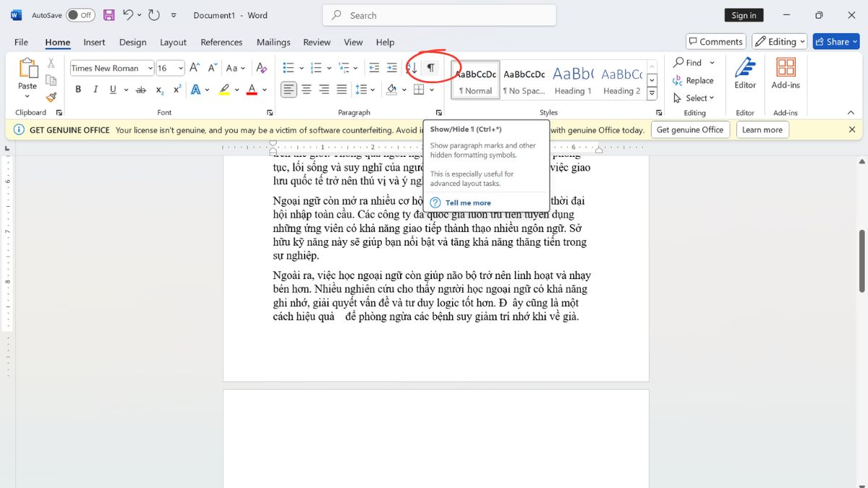Click the Shading paint bucket
Viewport: 868px width, 488px height.
coord(391,90)
